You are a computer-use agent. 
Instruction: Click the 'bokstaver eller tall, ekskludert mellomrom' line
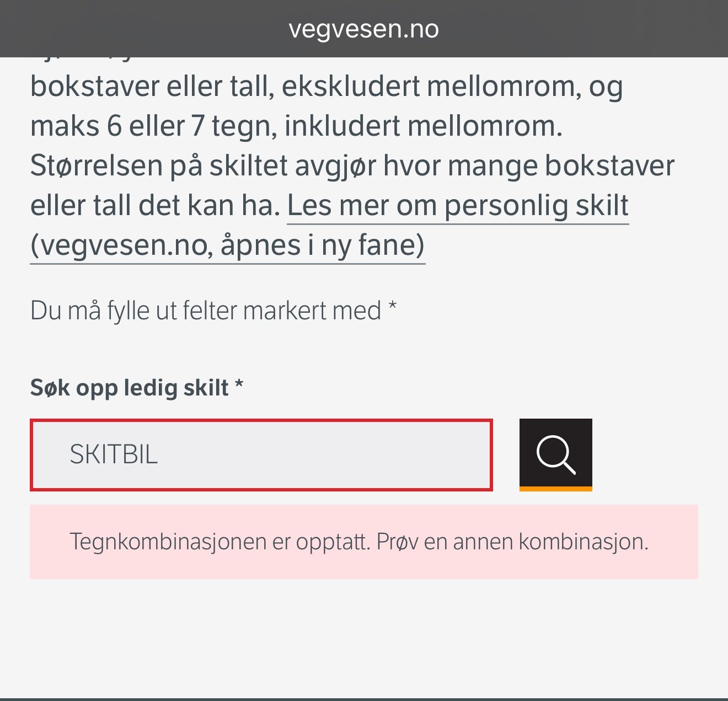pyautogui.click(x=326, y=87)
